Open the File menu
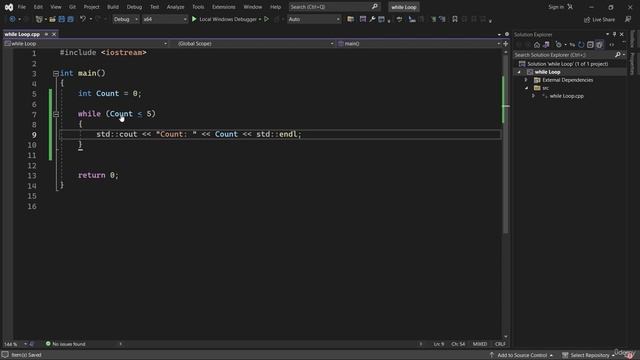The height and width of the screenshot is (360, 640). click(22, 7)
